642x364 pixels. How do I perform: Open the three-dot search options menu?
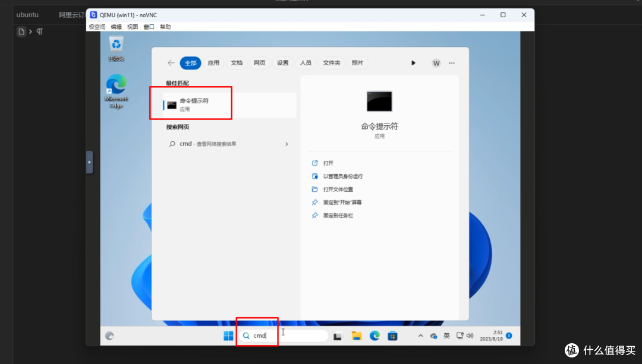[x=452, y=63]
